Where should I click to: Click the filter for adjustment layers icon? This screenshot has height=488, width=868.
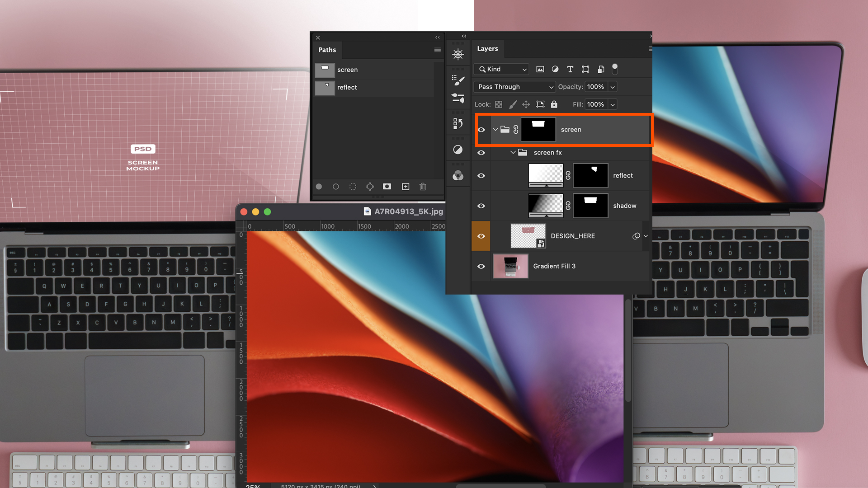coord(555,69)
